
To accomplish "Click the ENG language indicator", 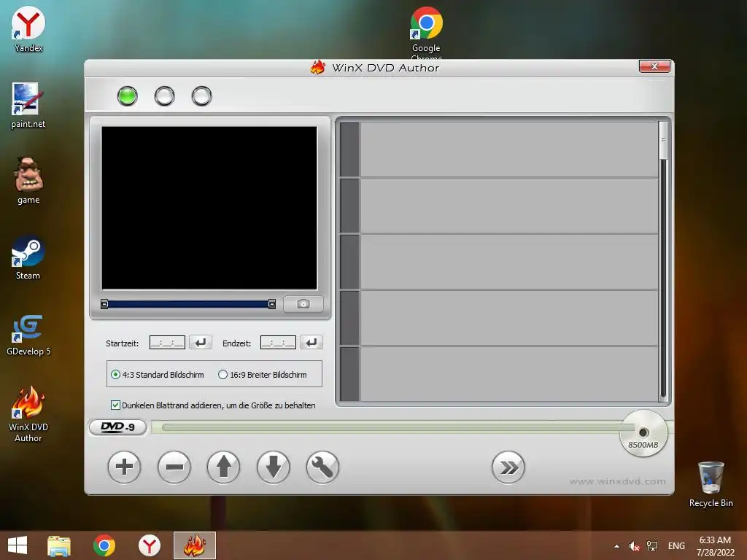I will tap(676, 546).
